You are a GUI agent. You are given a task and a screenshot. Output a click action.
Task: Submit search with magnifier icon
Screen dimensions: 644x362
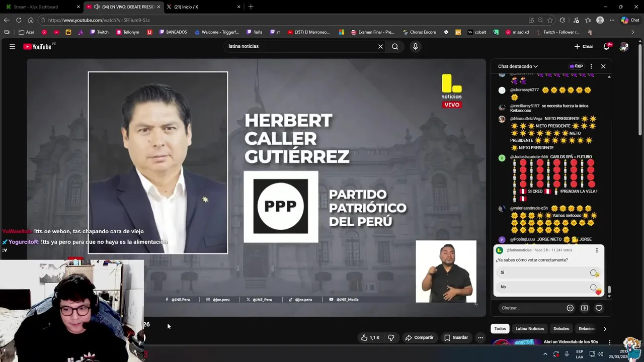click(395, 46)
